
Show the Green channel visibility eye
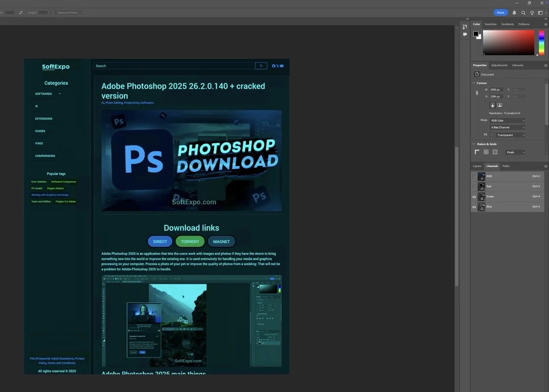point(474,197)
